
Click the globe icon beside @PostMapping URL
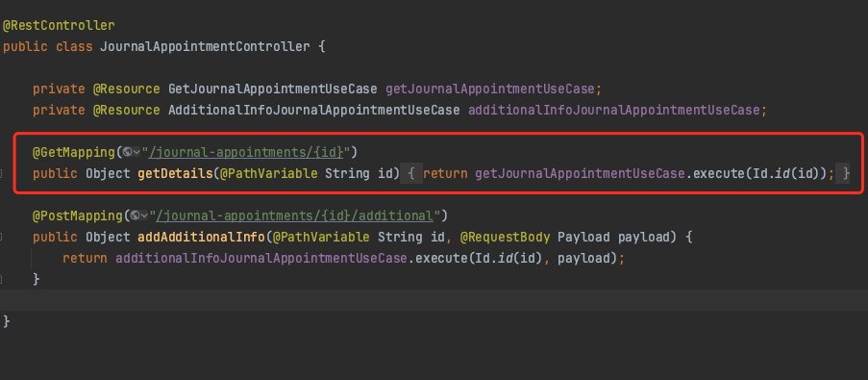click(x=135, y=215)
